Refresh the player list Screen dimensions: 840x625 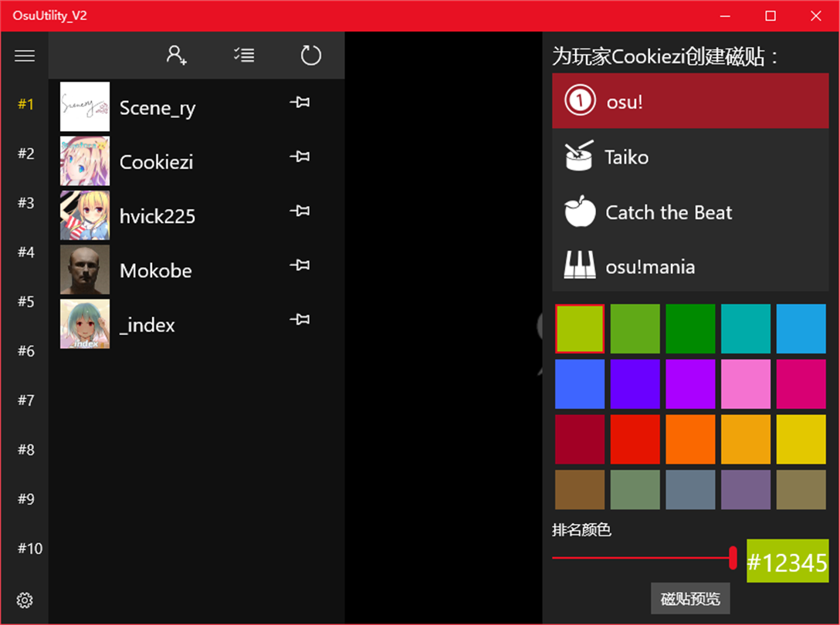click(x=310, y=55)
